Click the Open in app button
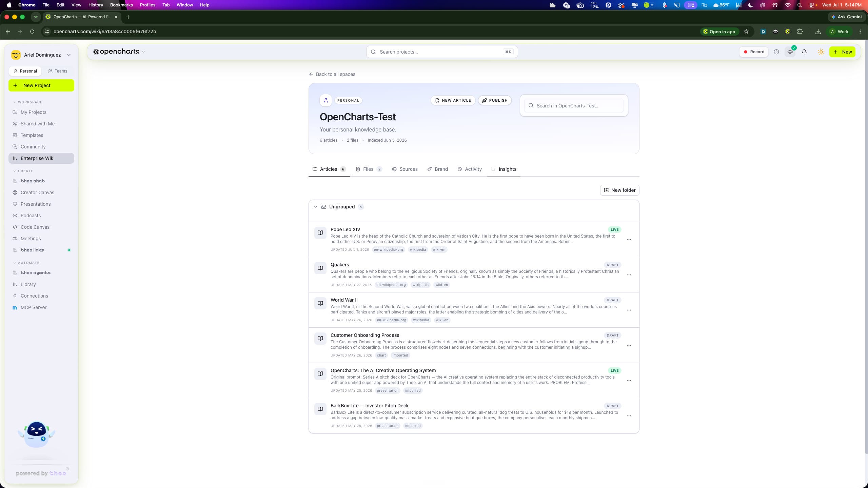 pos(719,32)
